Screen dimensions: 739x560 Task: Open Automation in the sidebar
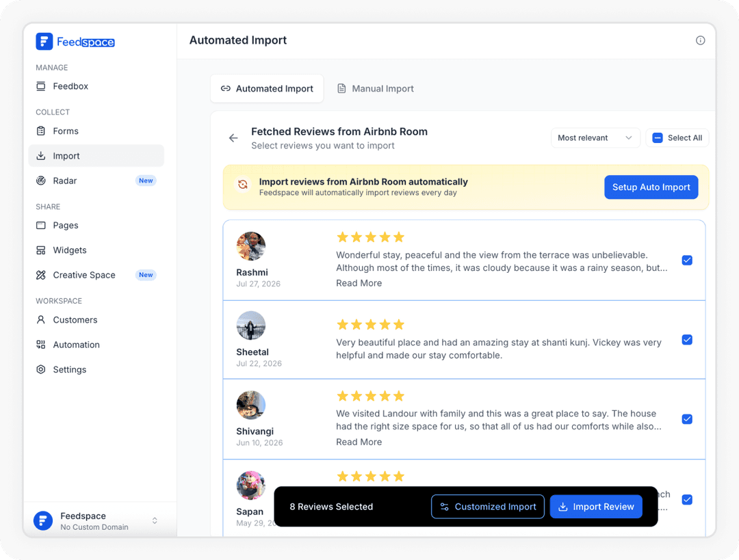point(96,345)
